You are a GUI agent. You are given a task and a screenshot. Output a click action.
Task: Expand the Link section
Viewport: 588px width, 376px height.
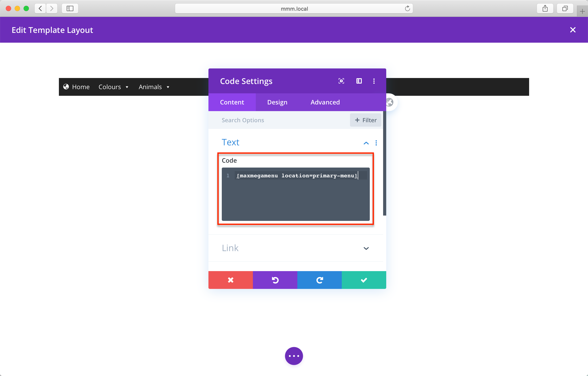pos(366,248)
